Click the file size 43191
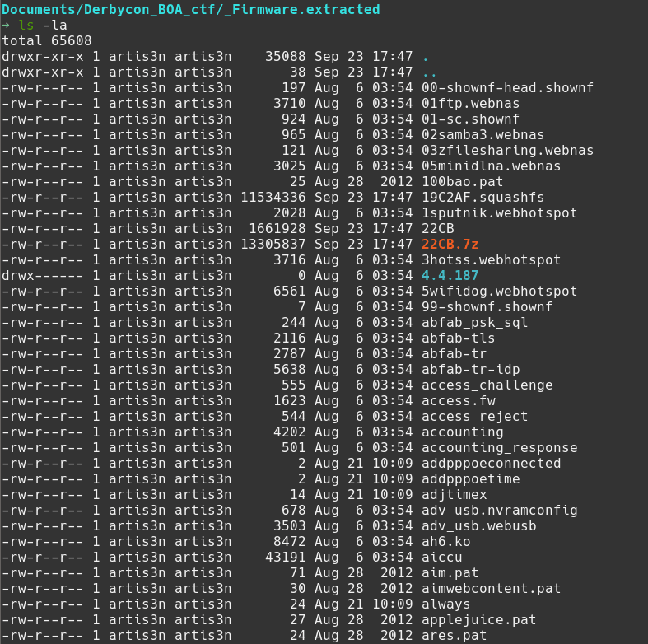The image size is (648, 644). coord(286,558)
